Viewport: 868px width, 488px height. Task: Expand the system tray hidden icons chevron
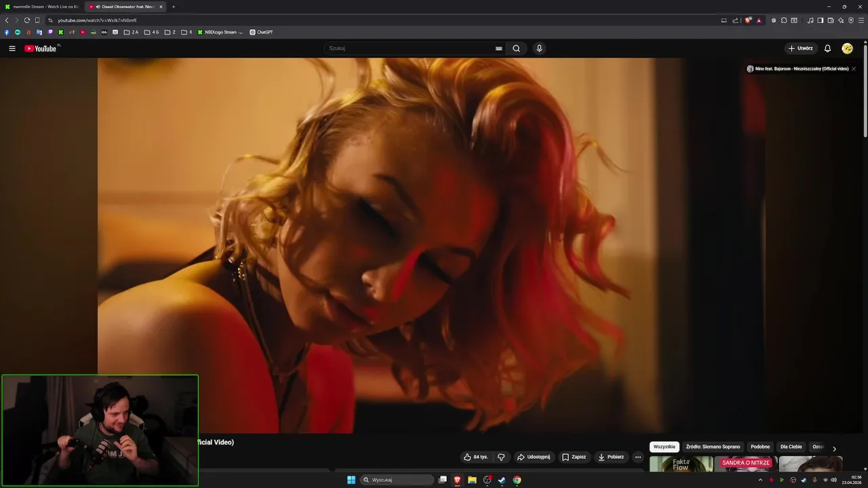pos(760,480)
